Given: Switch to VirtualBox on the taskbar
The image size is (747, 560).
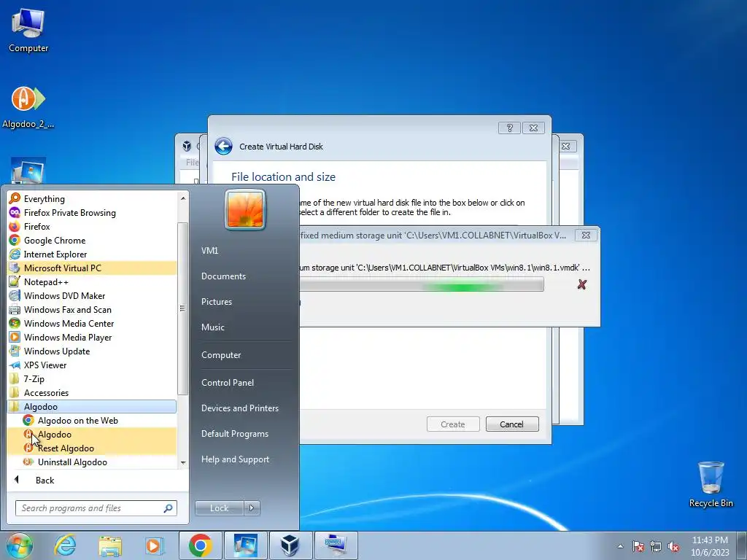Looking at the screenshot, I should [x=290, y=545].
